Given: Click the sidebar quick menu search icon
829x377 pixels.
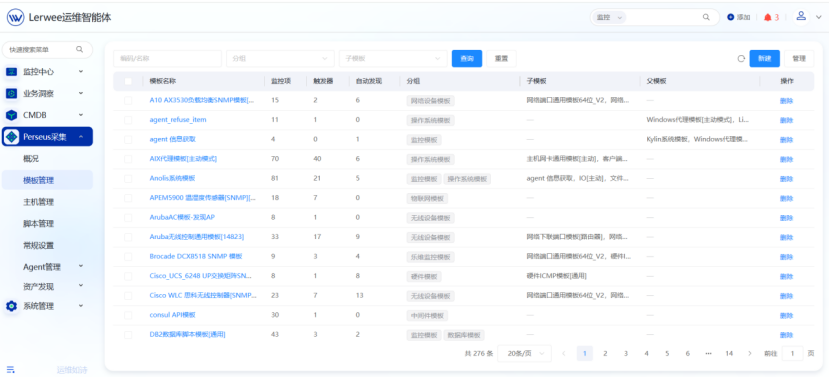Looking at the screenshot, I should pos(79,49).
